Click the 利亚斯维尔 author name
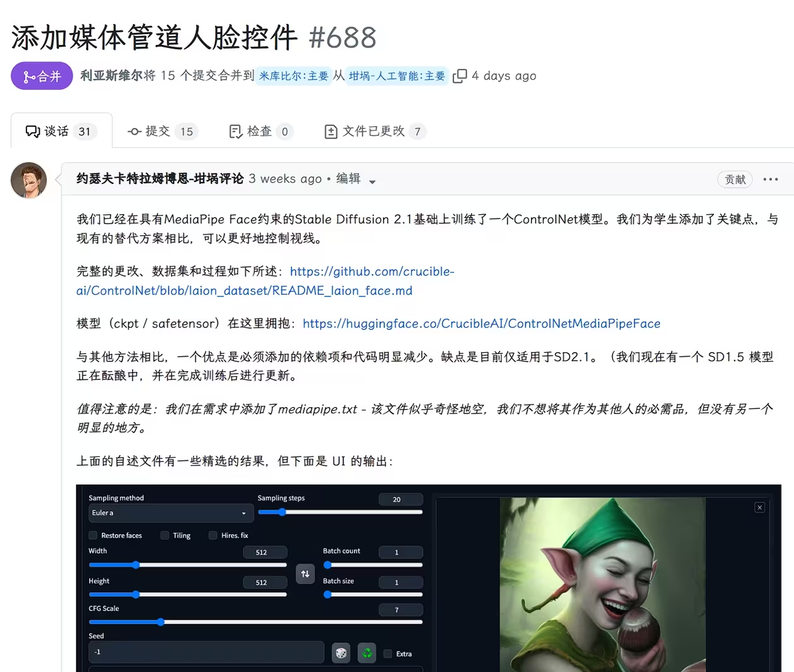This screenshot has width=794, height=672. 111,76
